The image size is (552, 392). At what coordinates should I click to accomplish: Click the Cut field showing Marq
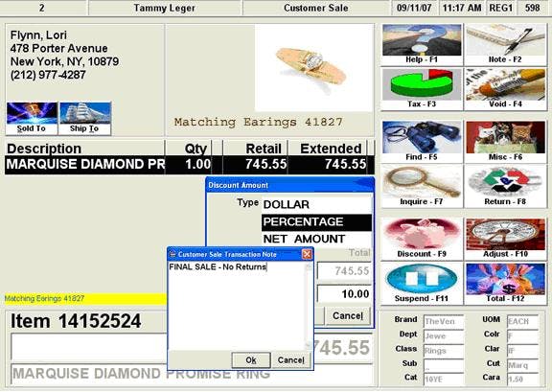[x=523, y=365]
